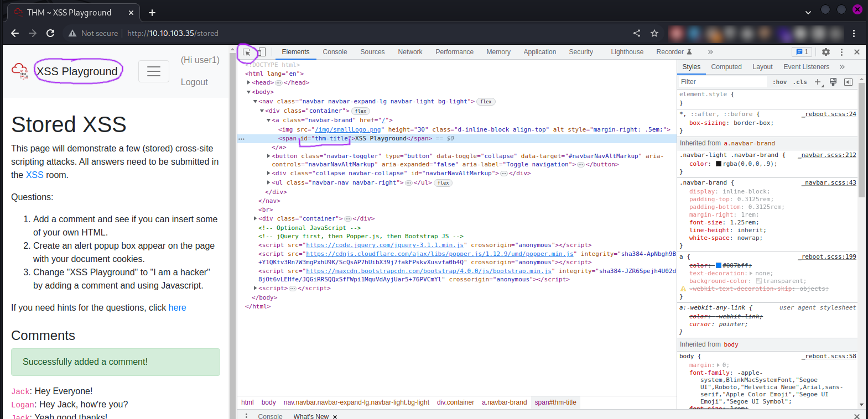The image size is (868, 419).
Task: Toggle the device toolbar icon
Action: (262, 52)
